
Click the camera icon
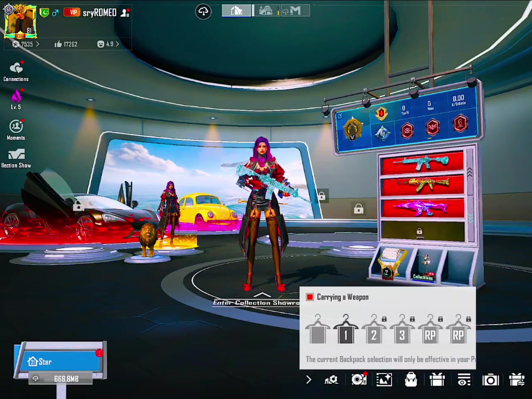(x=490, y=379)
